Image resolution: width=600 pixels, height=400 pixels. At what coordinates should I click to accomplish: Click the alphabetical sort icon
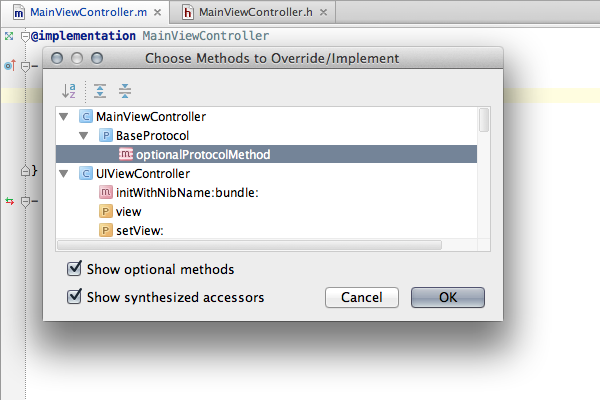coord(69,91)
